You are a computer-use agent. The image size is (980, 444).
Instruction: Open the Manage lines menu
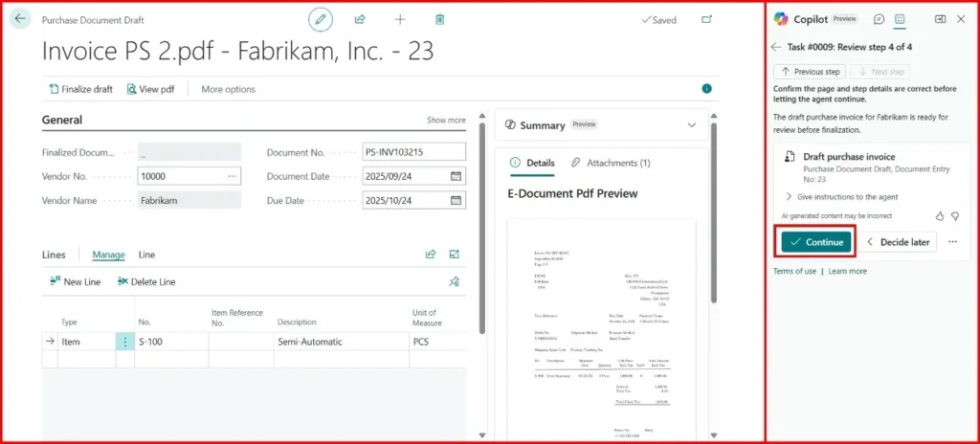(x=108, y=255)
